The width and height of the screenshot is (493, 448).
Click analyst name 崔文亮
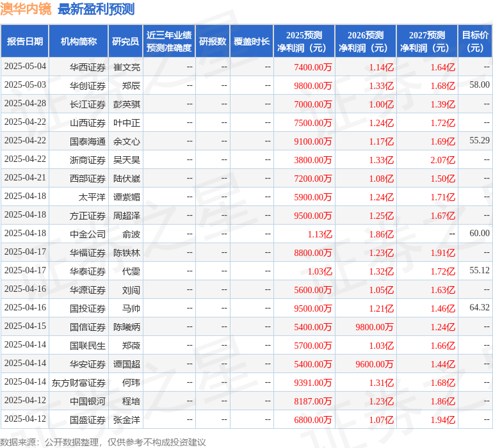[x=126, y=67]
